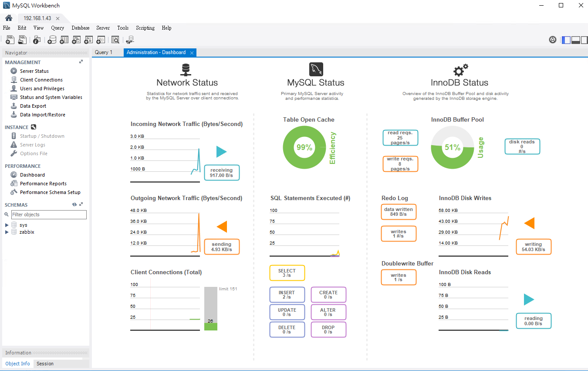588x371 pixels.
Task: Switch to the Session tab
Action: (45, 364)
